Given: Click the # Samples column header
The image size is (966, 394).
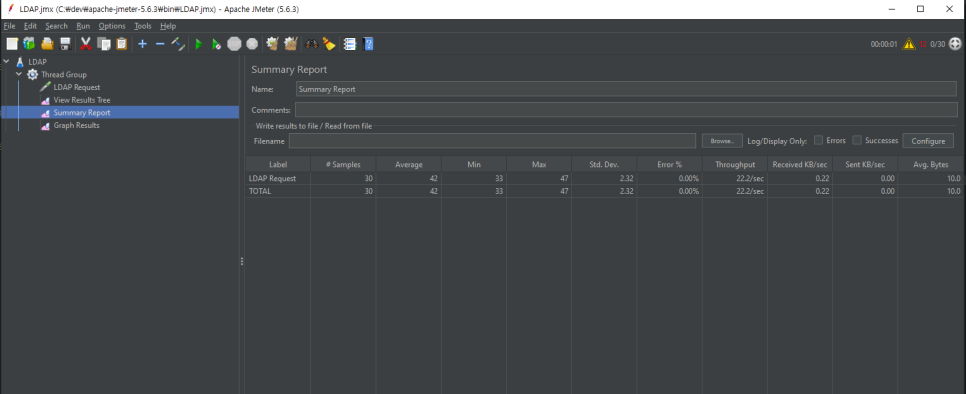Looking at the screenshot, I should pyautogui.click(x=343, y=164).
